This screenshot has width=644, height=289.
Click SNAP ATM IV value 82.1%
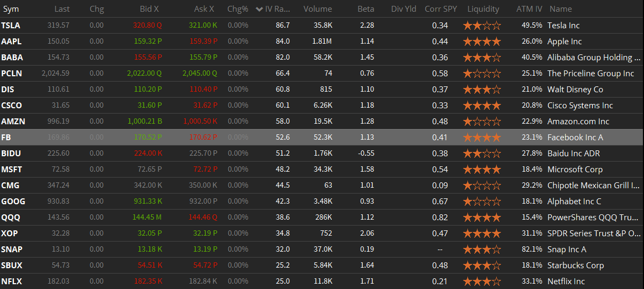(x=531, y=249)
